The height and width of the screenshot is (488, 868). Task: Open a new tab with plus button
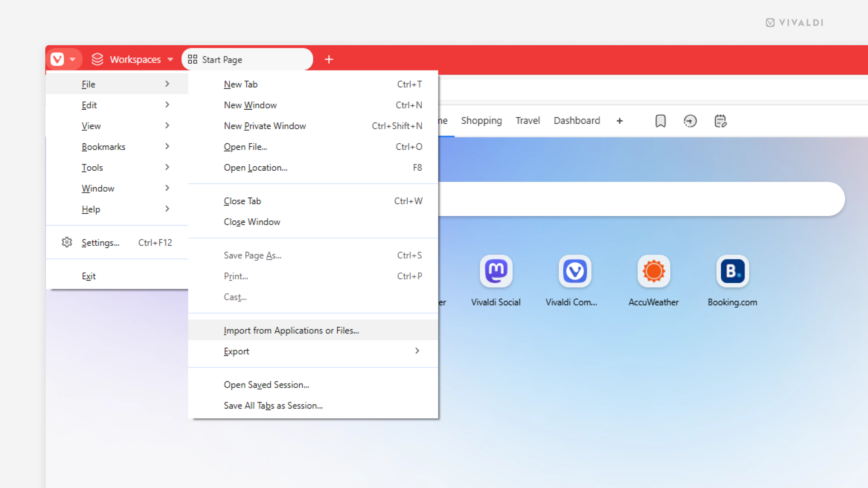coord(329,59)
